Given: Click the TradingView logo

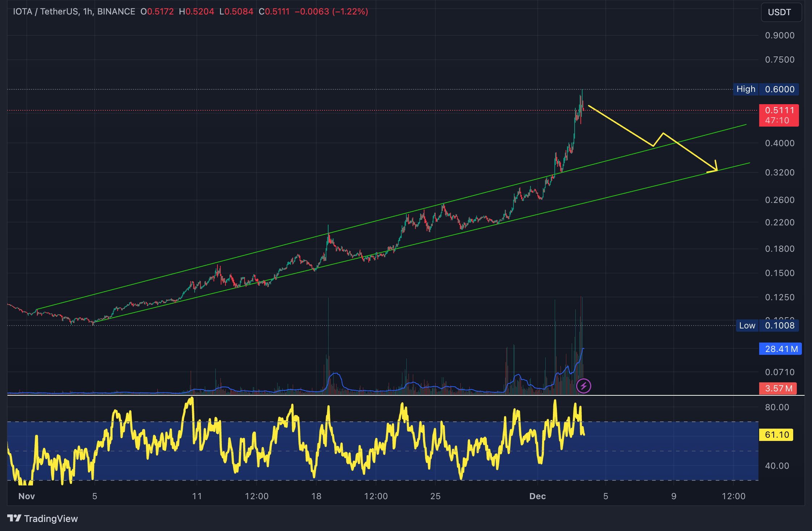Looking at the screenshot, I should pos(43,518).
